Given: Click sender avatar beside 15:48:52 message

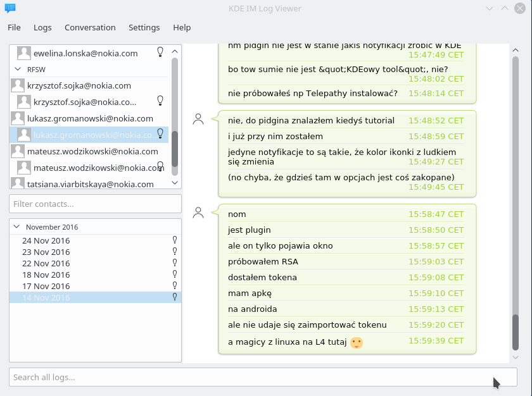Looking at the screenshot, I should (x=198, y=119).
